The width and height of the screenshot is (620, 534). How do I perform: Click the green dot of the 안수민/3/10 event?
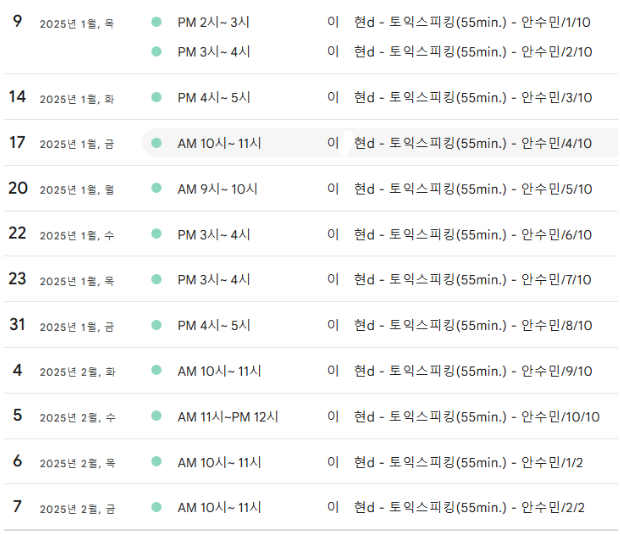tap(156, 97)
